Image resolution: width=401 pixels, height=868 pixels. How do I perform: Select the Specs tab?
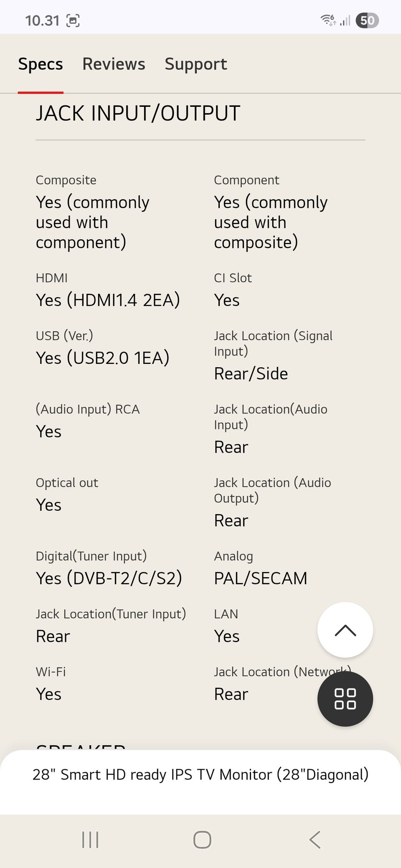coord(41,64)
